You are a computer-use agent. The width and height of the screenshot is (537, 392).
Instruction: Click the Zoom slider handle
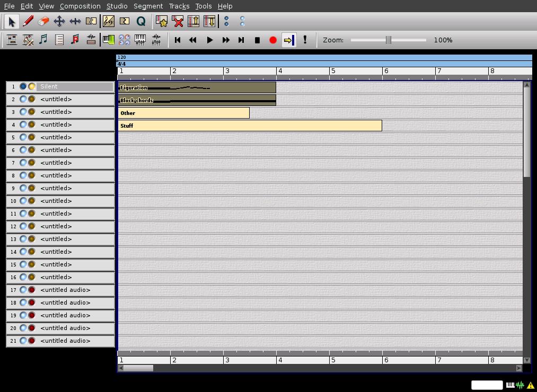click(x=389, y=40)
